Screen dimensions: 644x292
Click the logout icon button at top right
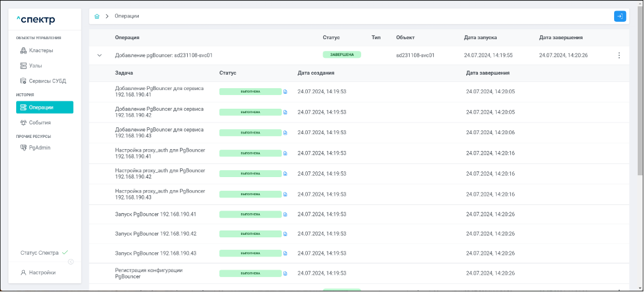pos(619,16)
